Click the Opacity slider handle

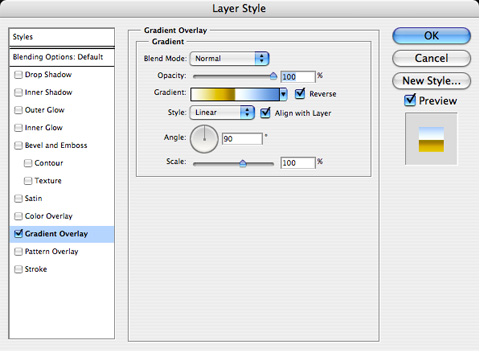coord(273,76)
